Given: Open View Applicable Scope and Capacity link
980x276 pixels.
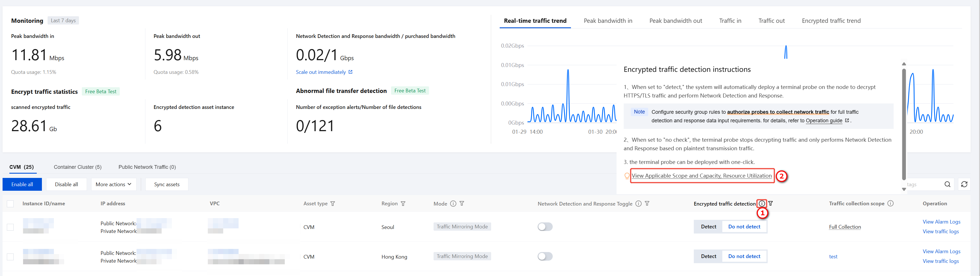Looking at the screenshot, I should pos(702,176).
